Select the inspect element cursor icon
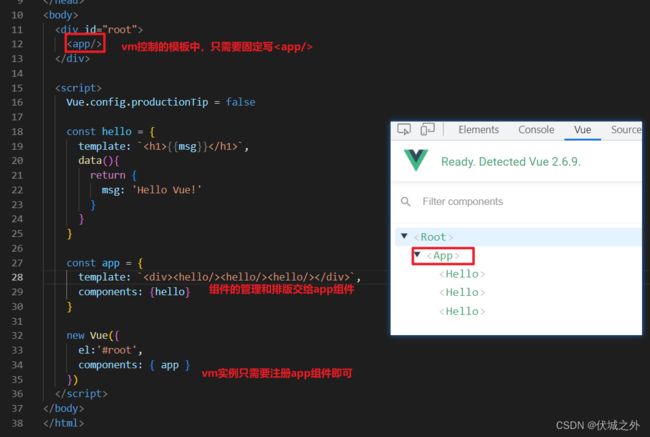The width and height of the screenshot is (650, 437). coord(404,129)
